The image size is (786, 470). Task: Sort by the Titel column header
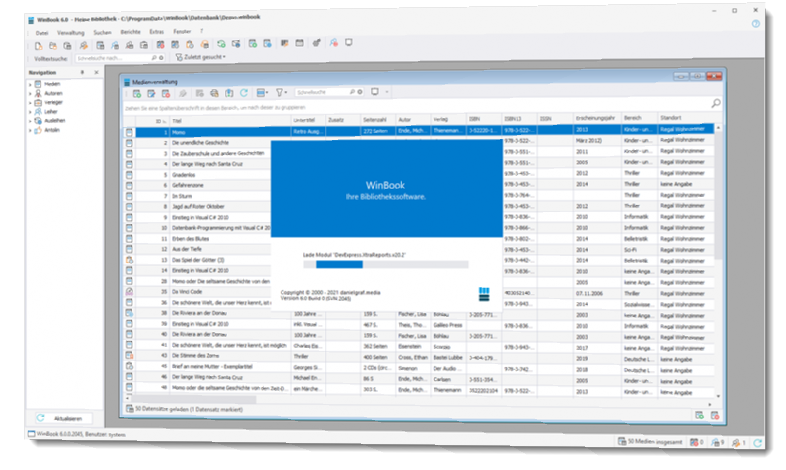pos(230,121)
